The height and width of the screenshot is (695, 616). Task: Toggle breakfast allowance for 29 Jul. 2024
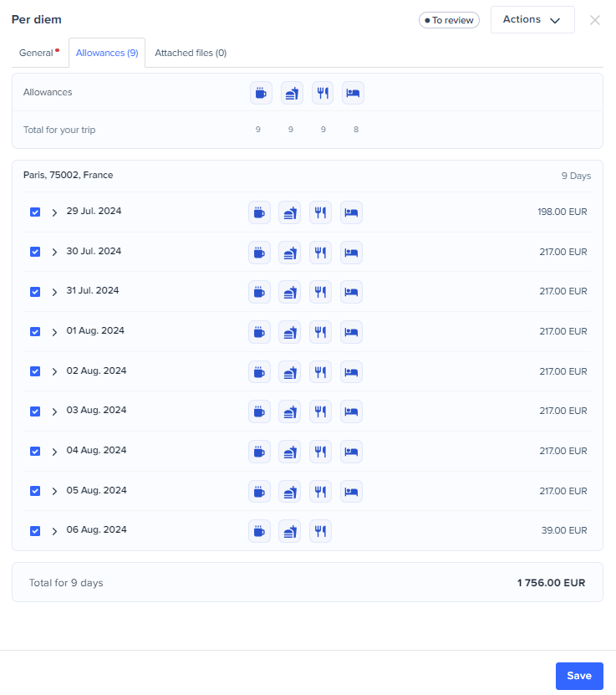tap(260, 212)
